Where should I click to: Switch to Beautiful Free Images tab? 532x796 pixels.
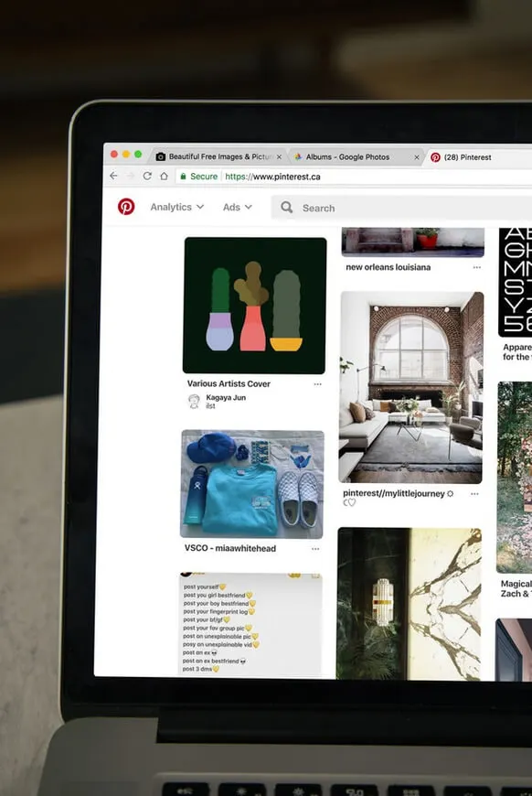[x=218, y=156]
